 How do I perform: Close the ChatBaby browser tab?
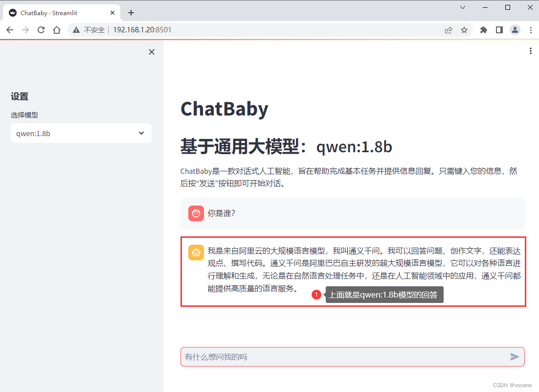click(x=112, y=13)
